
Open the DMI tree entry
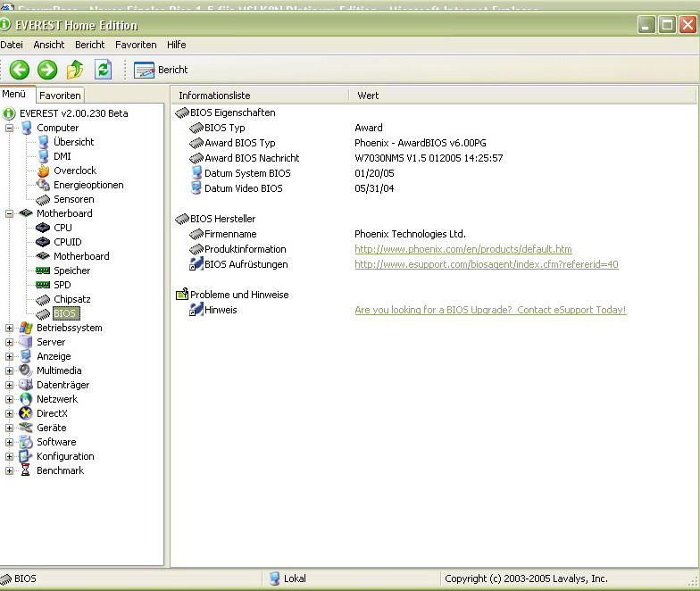[x=62, y=156]
